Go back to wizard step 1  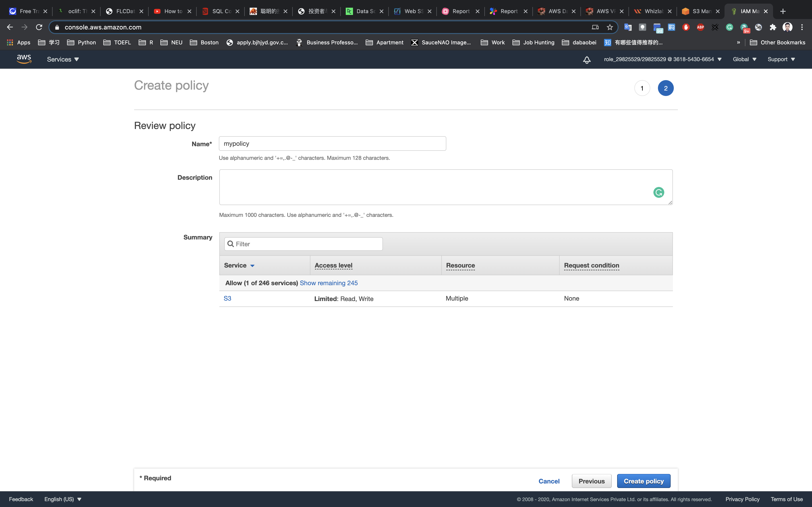642,88
